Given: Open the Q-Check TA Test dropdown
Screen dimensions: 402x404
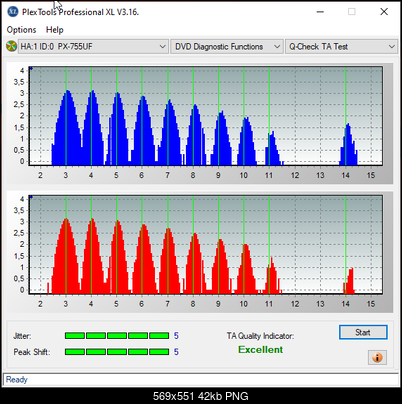Looking at the screenshot, I should tap(341, 46).
